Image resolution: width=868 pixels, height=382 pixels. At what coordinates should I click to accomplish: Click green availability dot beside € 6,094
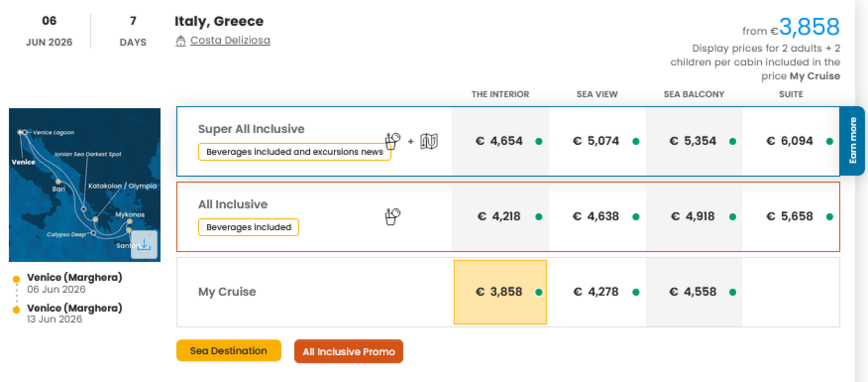point(829,141)
